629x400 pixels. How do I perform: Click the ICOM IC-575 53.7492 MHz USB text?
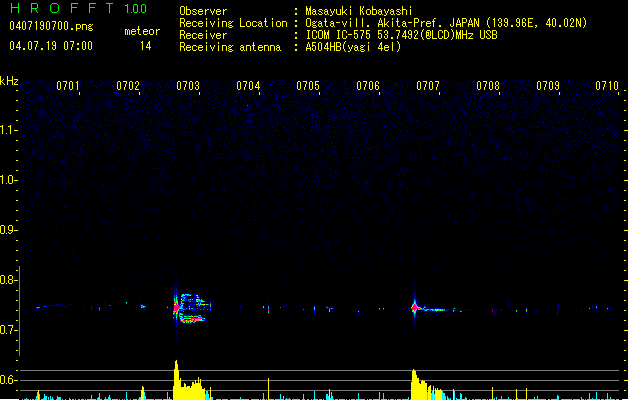point(401,35)
